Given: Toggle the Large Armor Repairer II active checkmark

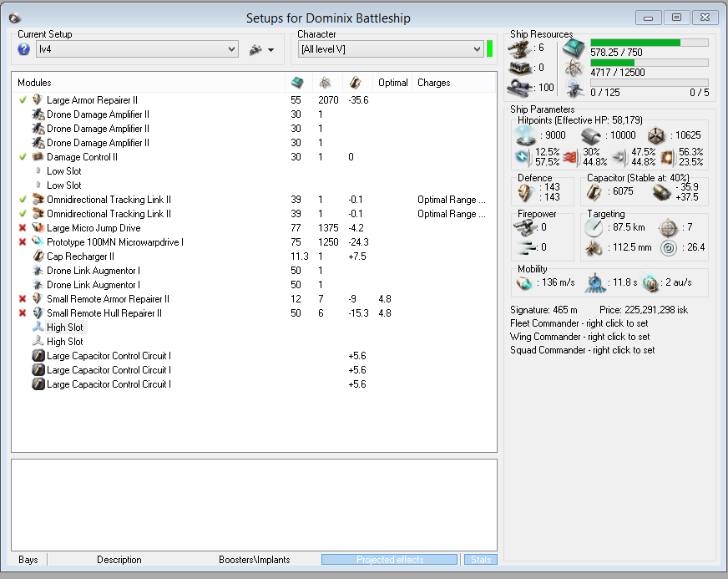Looking at the screenshot, I should (x=23, y=100).
